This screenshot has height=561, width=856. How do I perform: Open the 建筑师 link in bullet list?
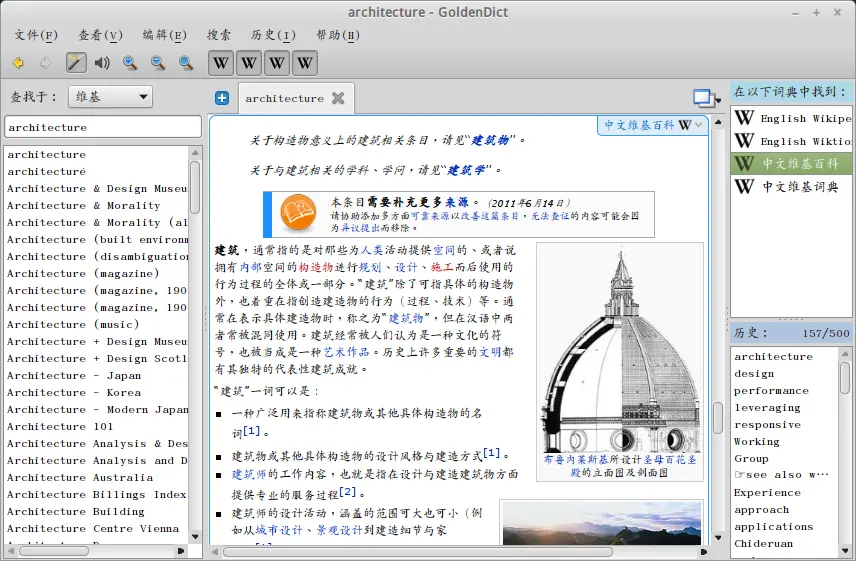249,474
